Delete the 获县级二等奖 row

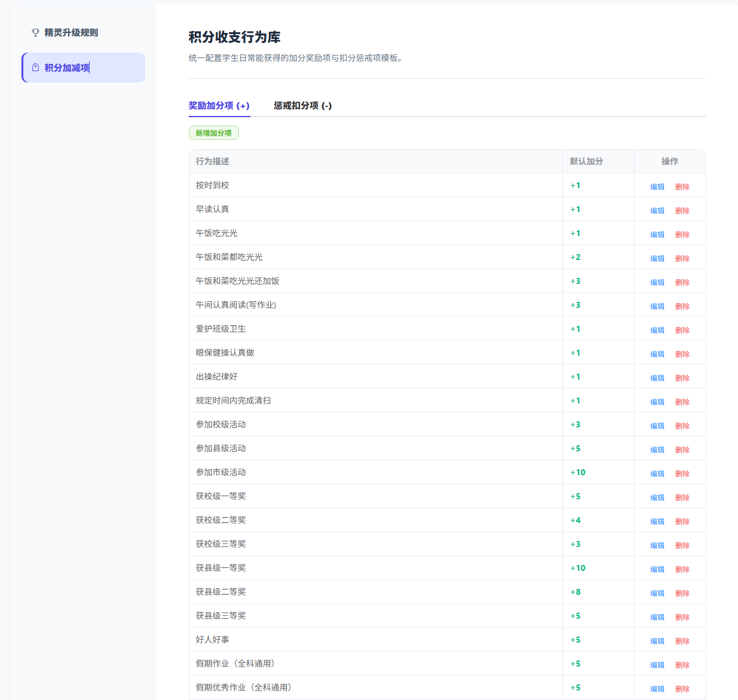tap(682, 593)
